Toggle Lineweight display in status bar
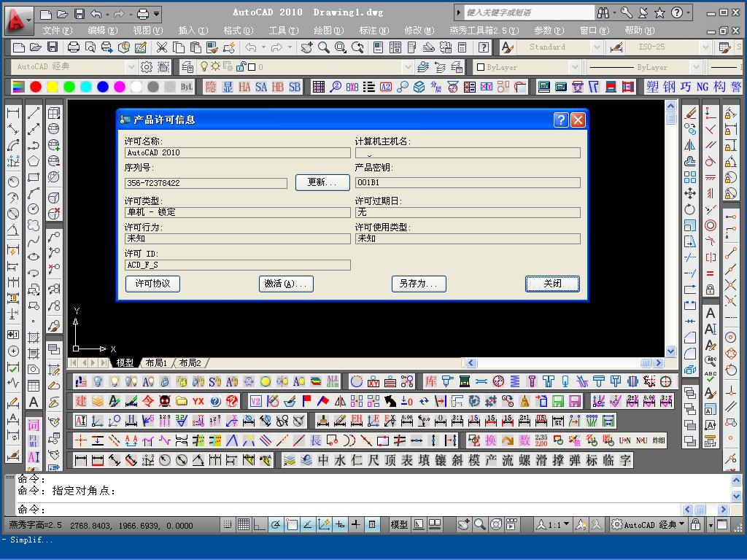The image size is (747, 560). [x=356, y=525]
